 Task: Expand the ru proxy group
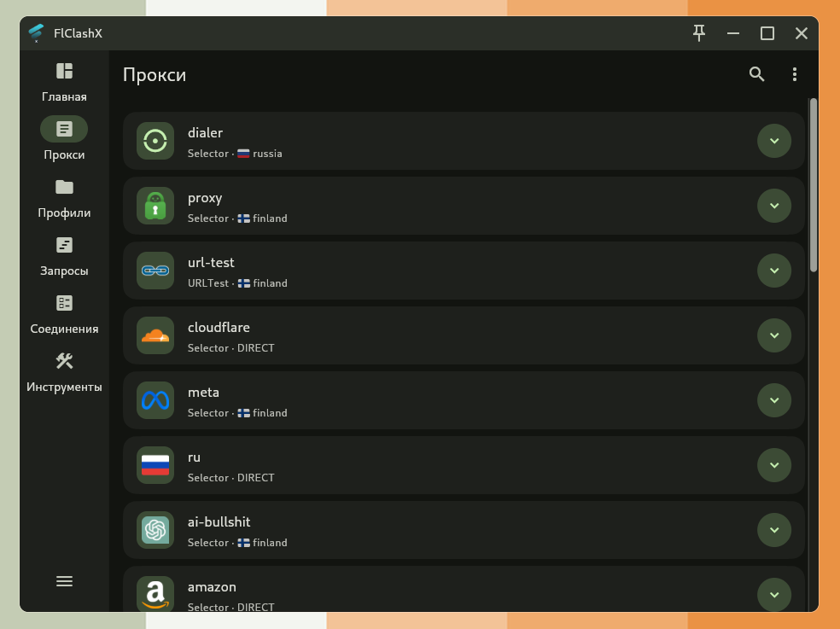tap(773, 465)
